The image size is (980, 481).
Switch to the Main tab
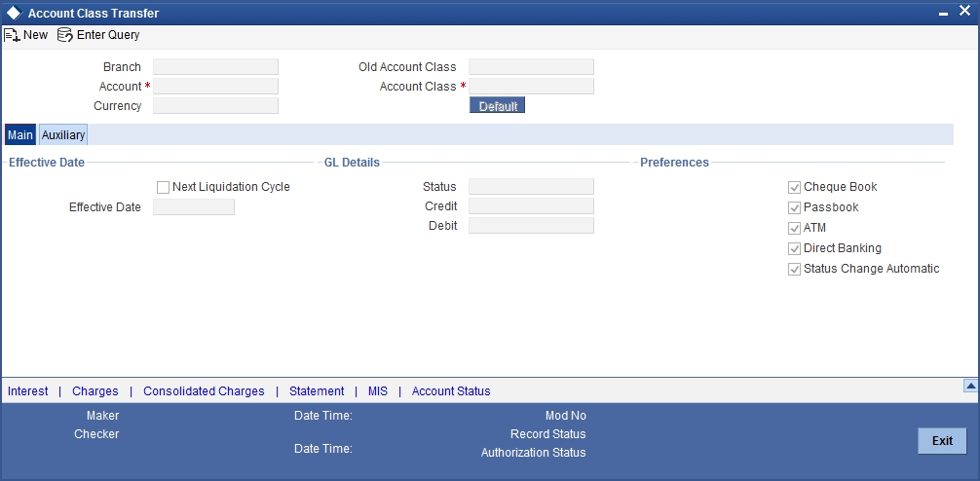(20, 135)
